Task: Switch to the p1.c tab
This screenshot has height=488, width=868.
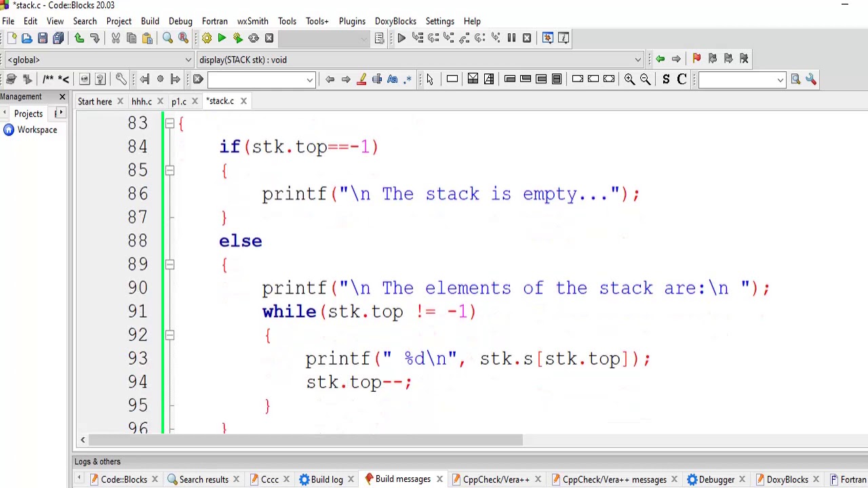Action: (178, 102)
